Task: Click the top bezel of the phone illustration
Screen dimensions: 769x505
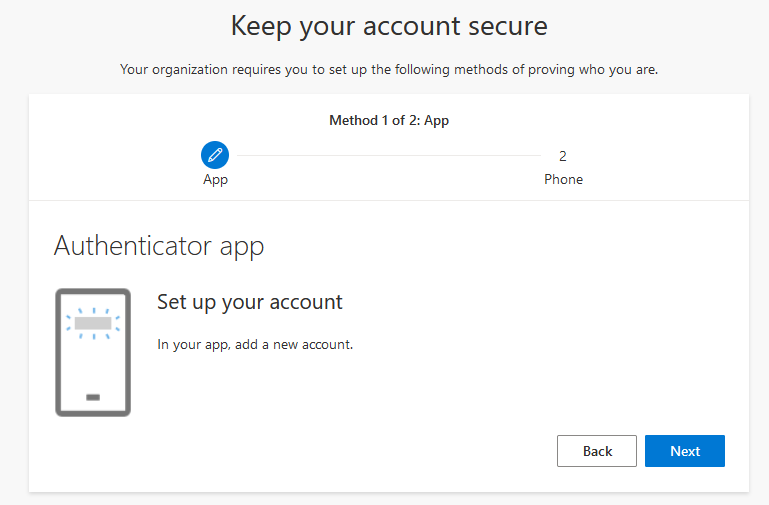Action: 93,292
